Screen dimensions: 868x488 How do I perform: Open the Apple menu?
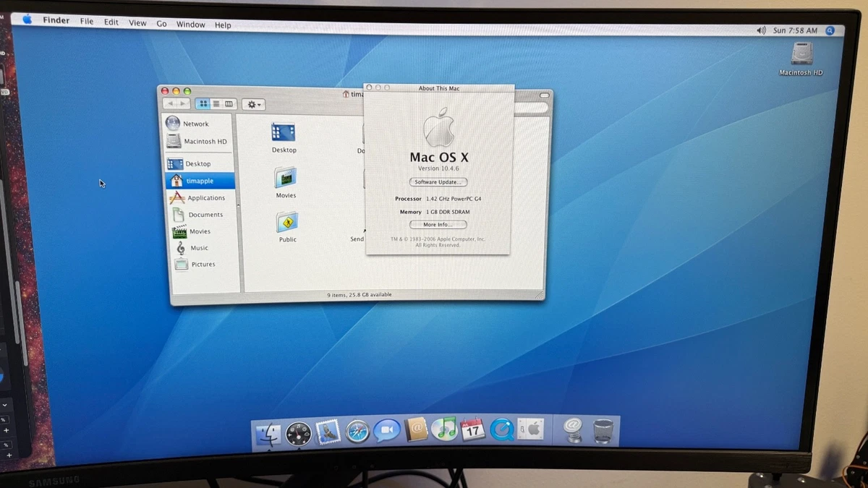tap(27, 20)
